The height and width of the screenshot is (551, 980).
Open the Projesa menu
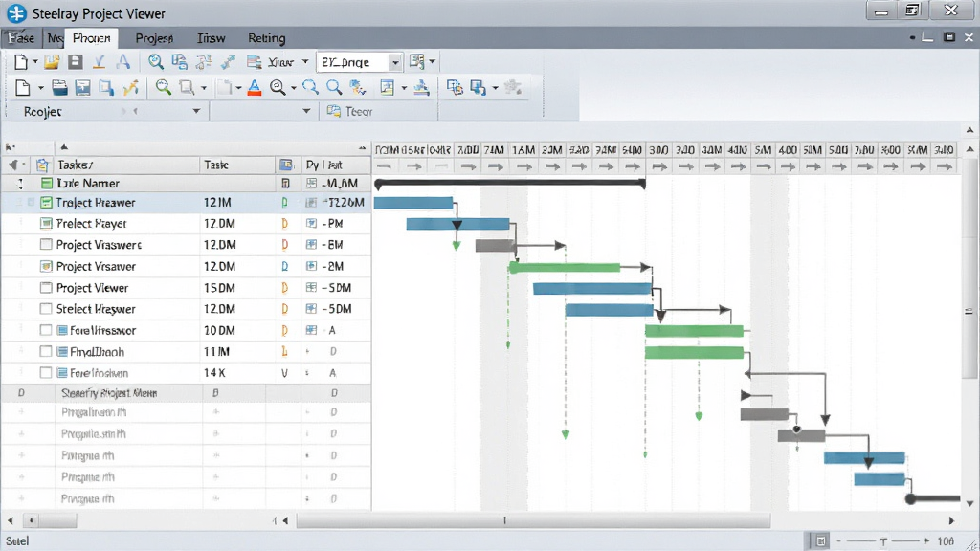154,38
